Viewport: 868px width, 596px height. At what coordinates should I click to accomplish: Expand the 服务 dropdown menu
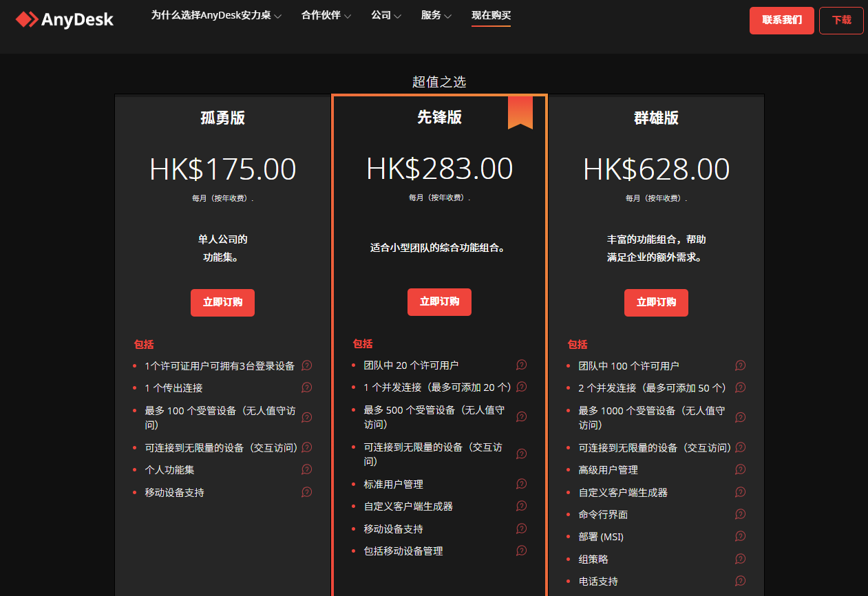(436, 16)
